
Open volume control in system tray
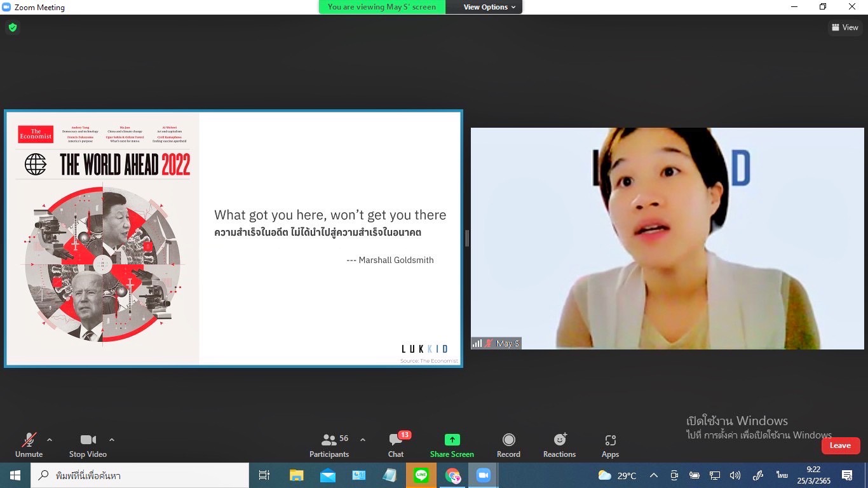click(735, 475)
